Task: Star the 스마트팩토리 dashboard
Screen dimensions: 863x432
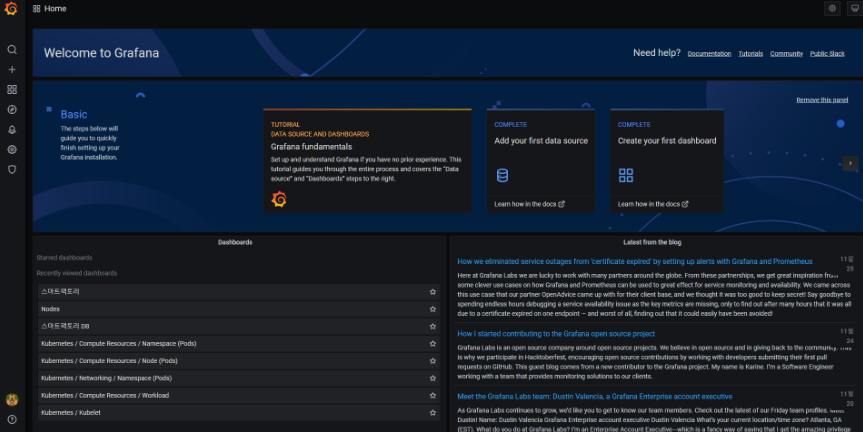Action: (433, 292)
